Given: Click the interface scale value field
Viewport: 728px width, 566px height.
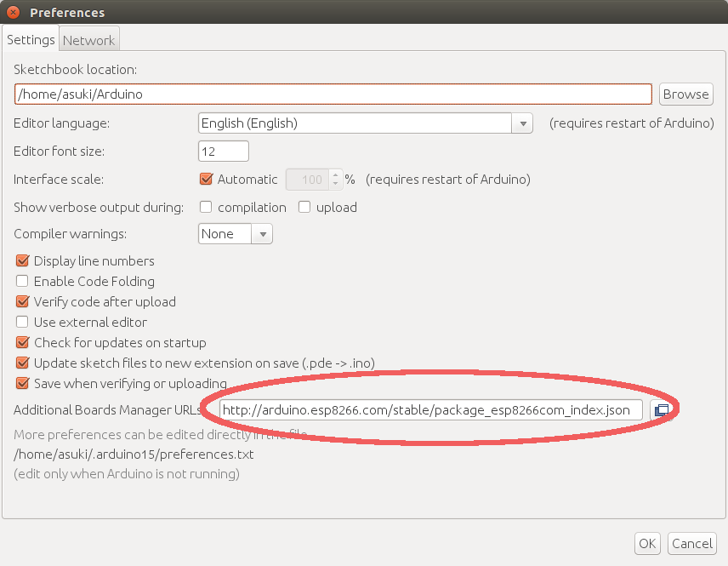Looking at the screenshot, I should [308, 180].
